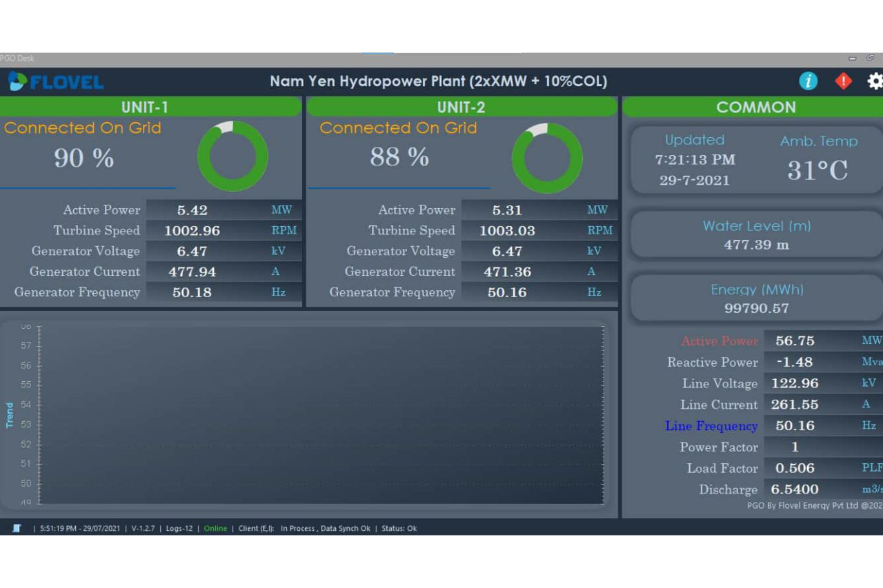Select the COMMON header tab
The height and width of the screenshot is (588, 883).
(755, 107)
